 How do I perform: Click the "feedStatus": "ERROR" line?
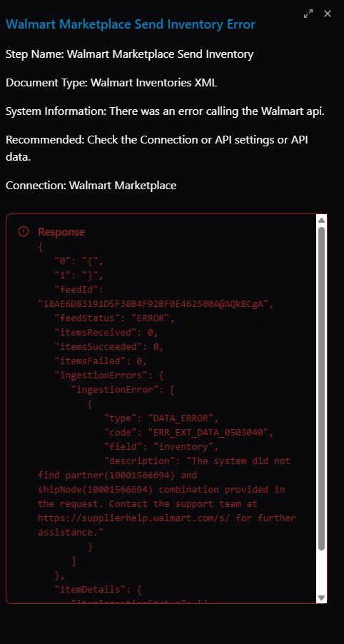(x=115, y=318)
